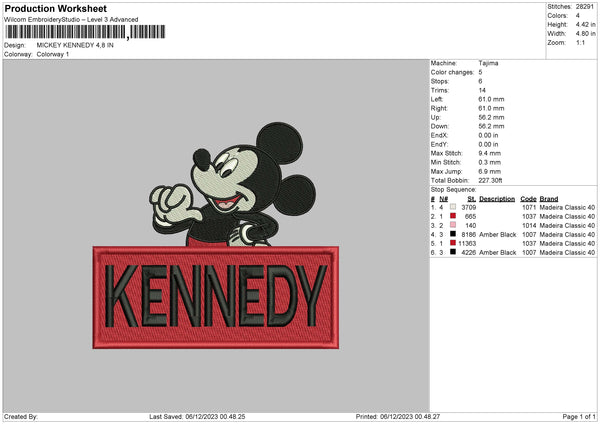Click the Colors value '4'
Screen dimensions: 600x424
pos(577,16)
